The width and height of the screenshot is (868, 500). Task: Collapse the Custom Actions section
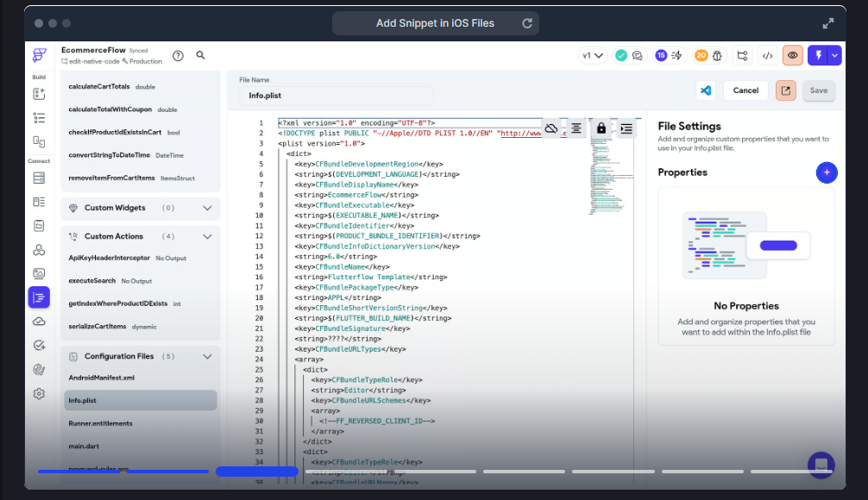pos(207,236)
